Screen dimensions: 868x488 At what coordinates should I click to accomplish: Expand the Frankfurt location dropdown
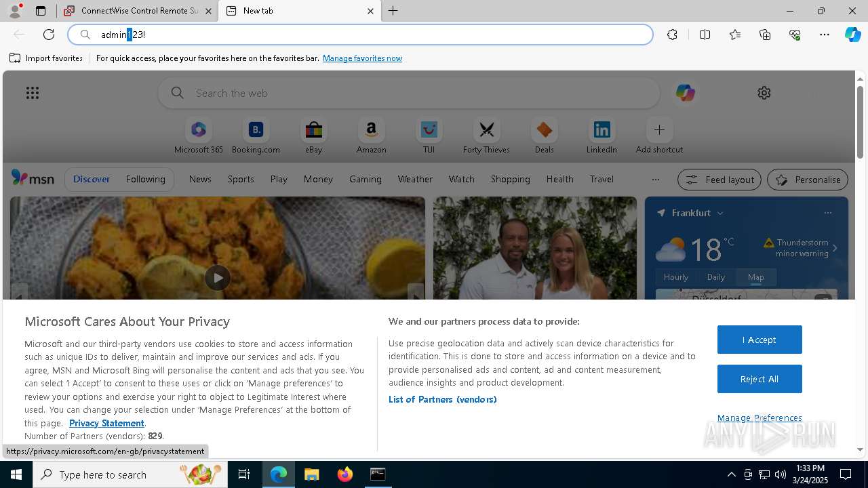(x=720, y=213)
